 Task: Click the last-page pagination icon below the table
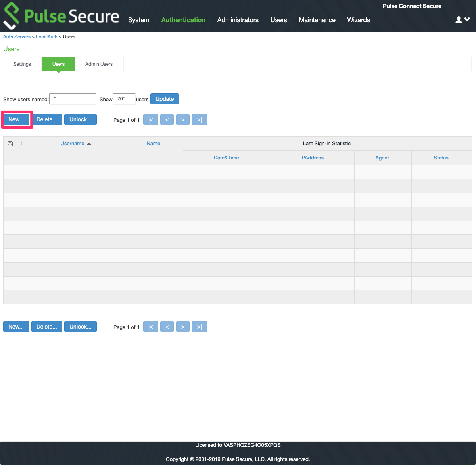coord(200,327)
